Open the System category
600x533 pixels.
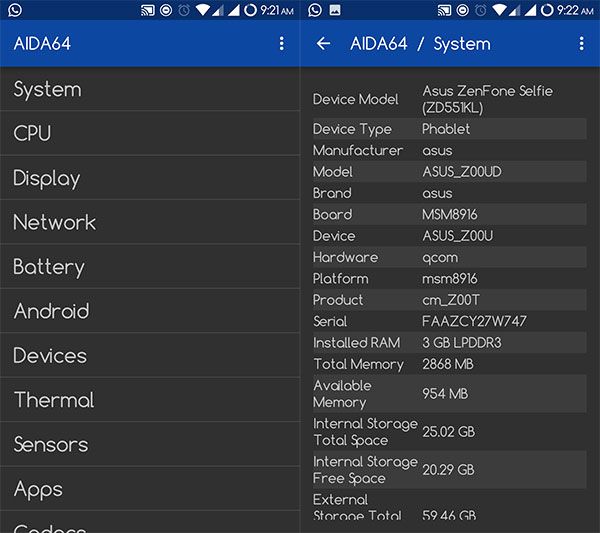tap(150, 90)
